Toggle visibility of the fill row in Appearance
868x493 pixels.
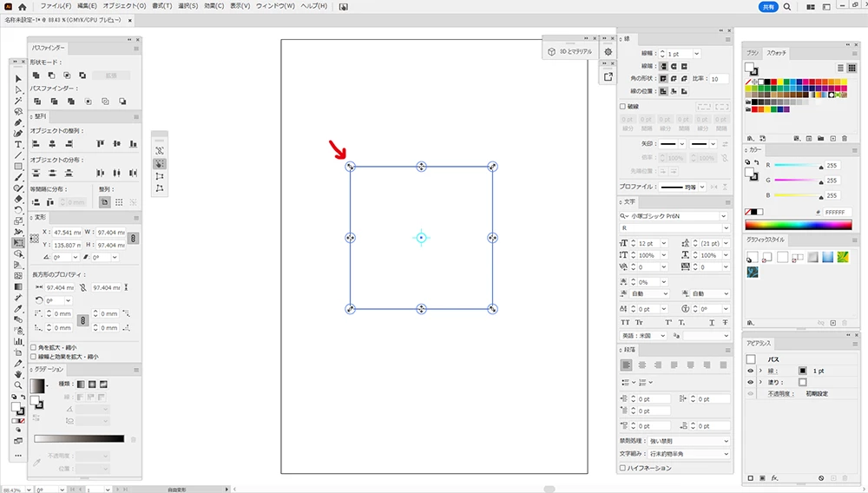coord(751,383)
